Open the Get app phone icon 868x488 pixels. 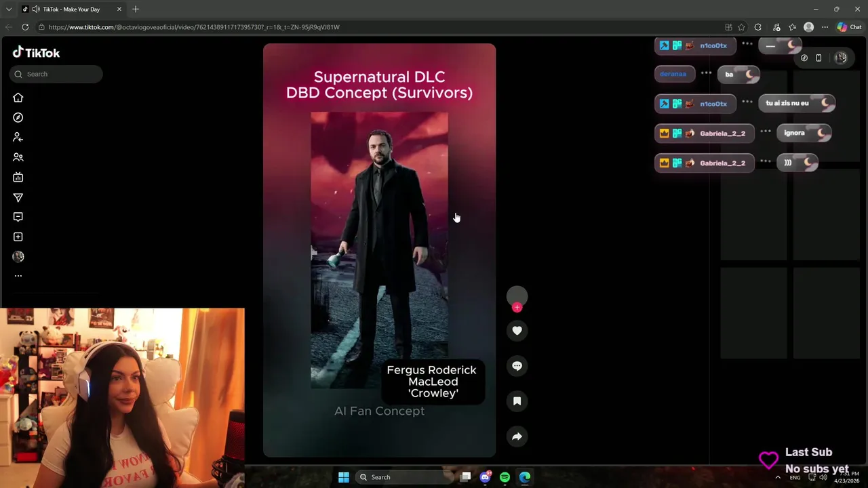click(818, 58)
